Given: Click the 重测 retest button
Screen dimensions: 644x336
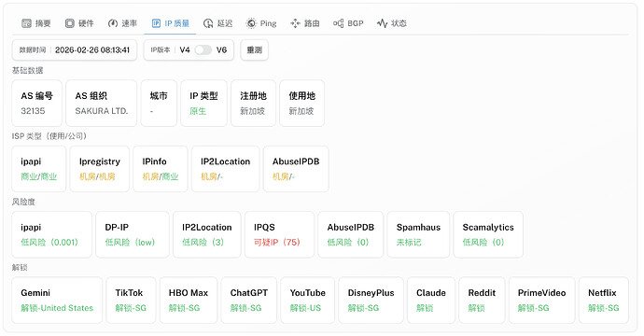Looking at the screenshot, I should pos(254,50).
